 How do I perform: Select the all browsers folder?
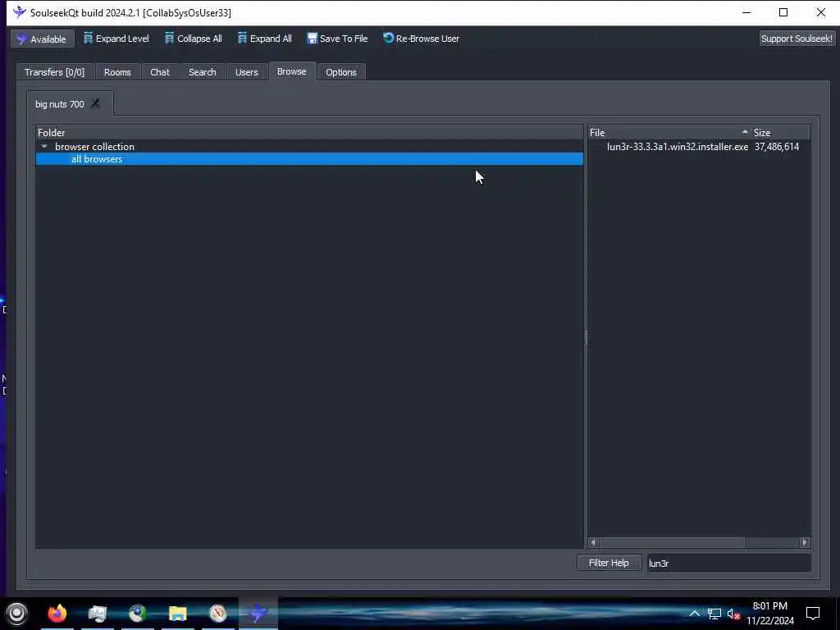pos(309,159)
